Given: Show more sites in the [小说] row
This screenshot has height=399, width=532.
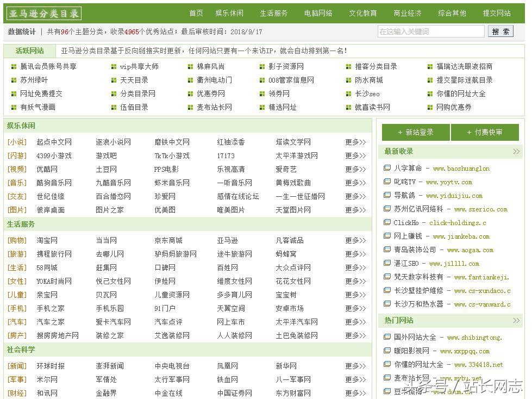Looking at the screenshot, I should [355, 142].
